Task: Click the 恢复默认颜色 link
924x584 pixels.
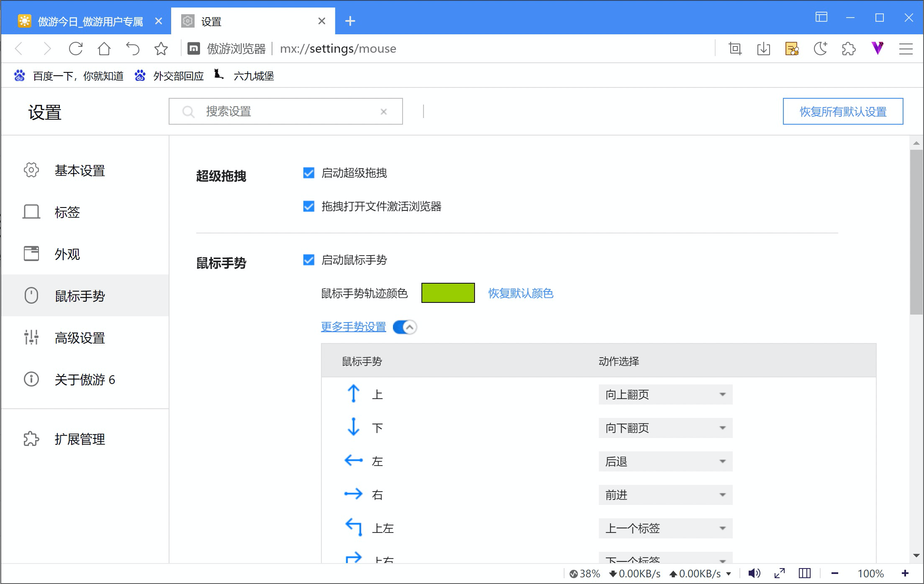Action: pyautogui.click(x=521, y=293)
